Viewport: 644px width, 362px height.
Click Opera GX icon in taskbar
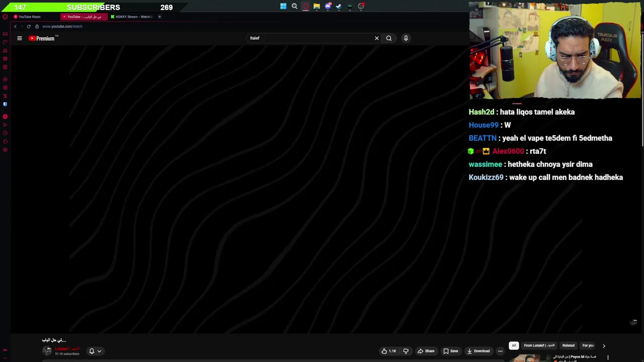pyautogui.click(x=305, y=6)
